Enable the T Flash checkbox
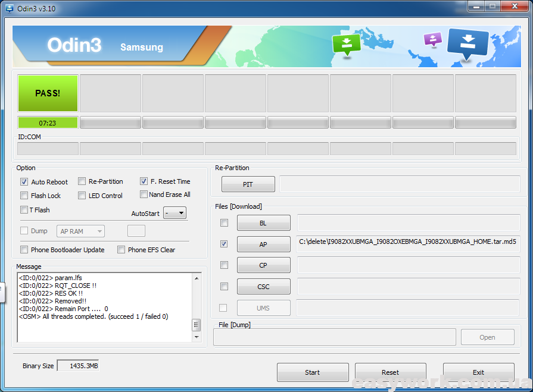Screen dimensions: 533x392 pyautogui.click(x=24, y=210)
